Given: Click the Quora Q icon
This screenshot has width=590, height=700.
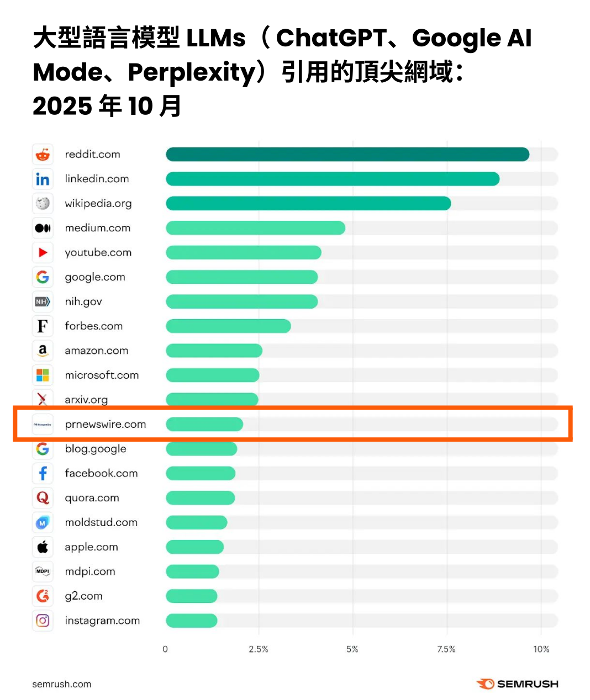Looking at the screenshot, I should click(x=43, y=498).
